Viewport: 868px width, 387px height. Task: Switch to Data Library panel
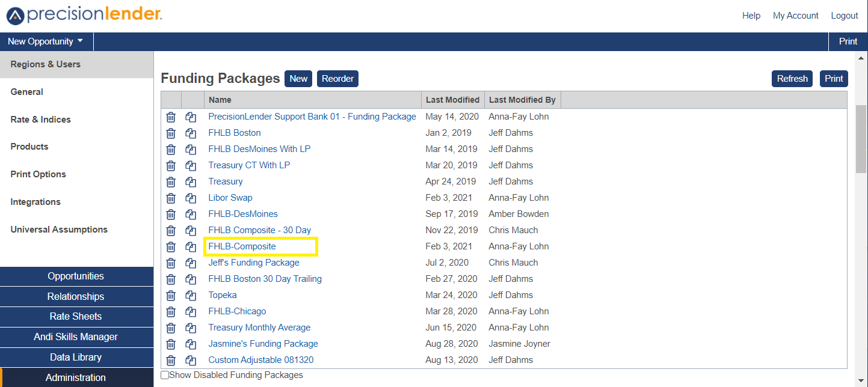click(77, 357)
